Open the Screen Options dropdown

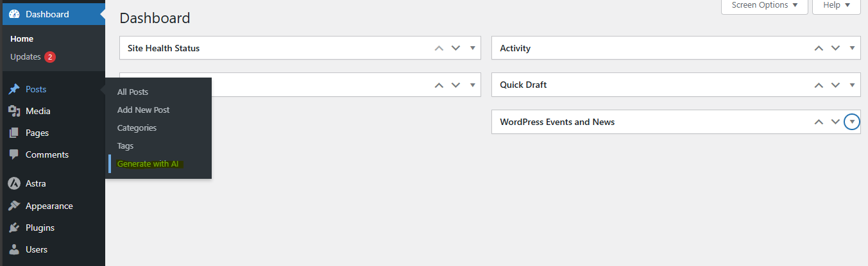764,5
